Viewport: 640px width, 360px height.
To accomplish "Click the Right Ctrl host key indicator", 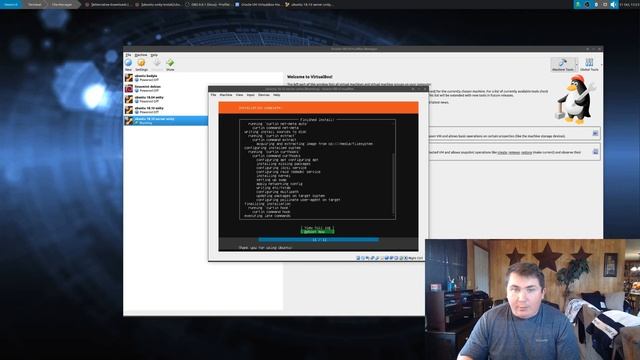I will 416,258.
